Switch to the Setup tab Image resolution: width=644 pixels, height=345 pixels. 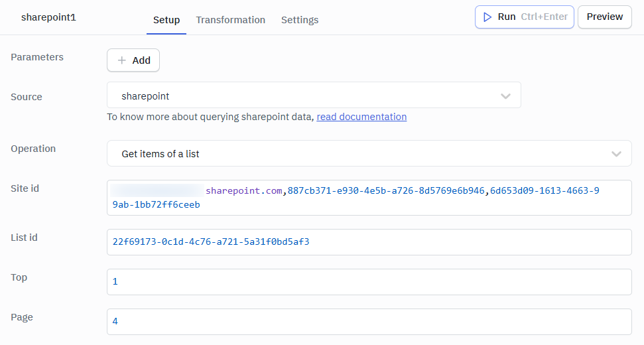pyautogui.click(x=166, y=20)
